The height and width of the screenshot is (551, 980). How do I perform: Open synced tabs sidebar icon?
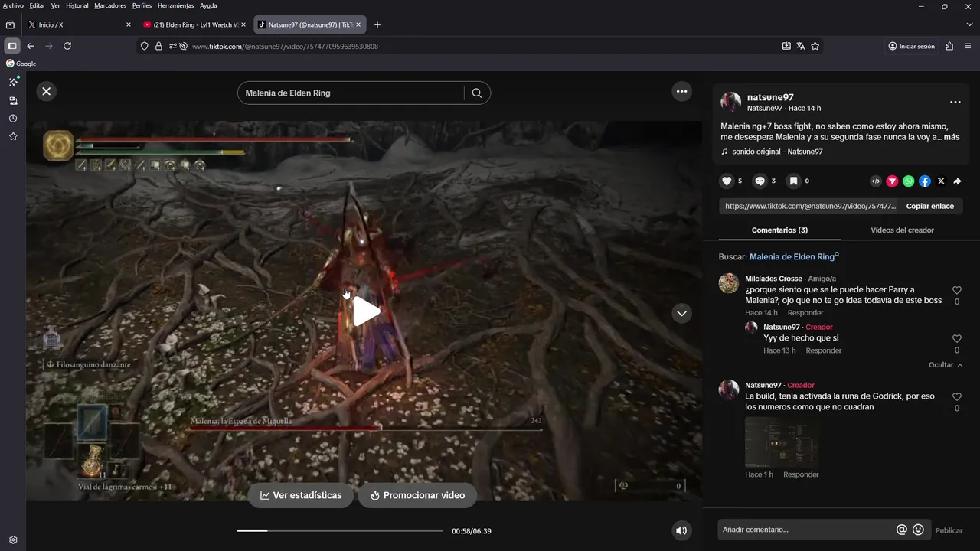tap(13, 100)
